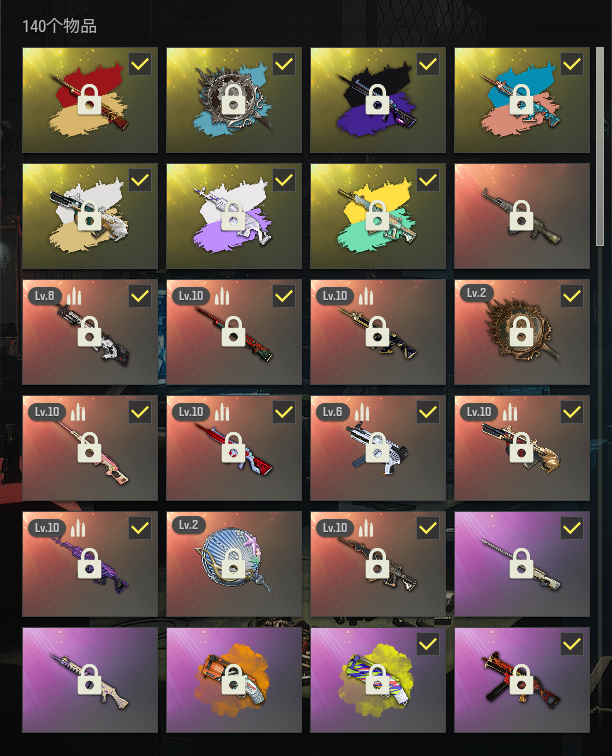Toggle checkmark on Lv.2 golden medallion item
Screen dimensions: 612x756
572,296
